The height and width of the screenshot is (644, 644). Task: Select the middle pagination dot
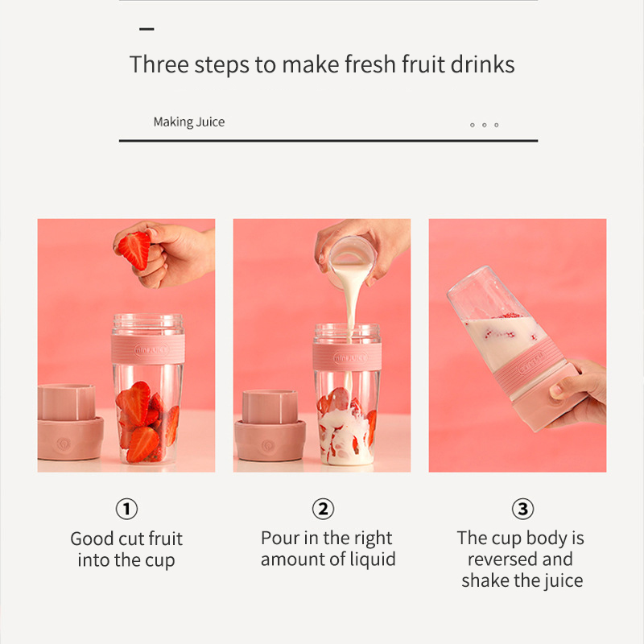point(485,125)
